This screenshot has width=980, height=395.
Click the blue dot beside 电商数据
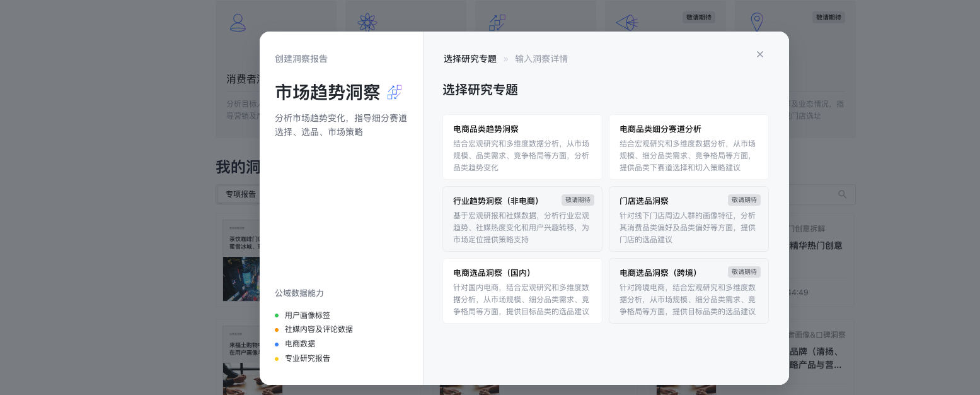coord(277,344)
